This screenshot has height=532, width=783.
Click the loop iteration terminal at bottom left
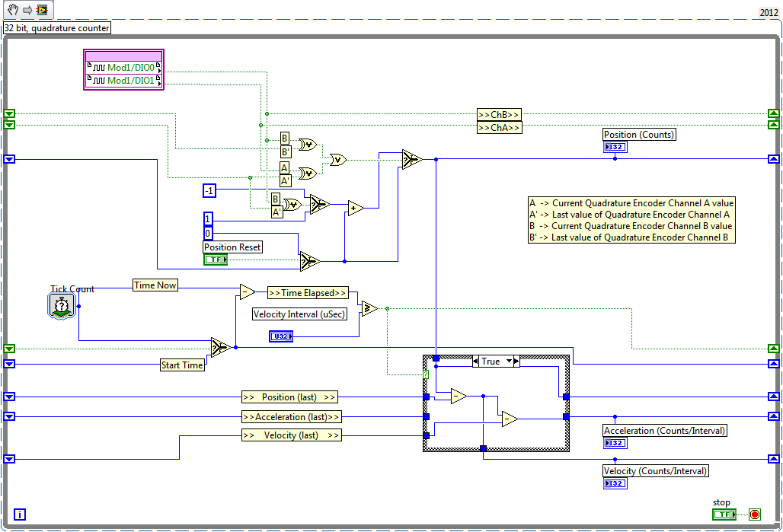pos(19,514)
